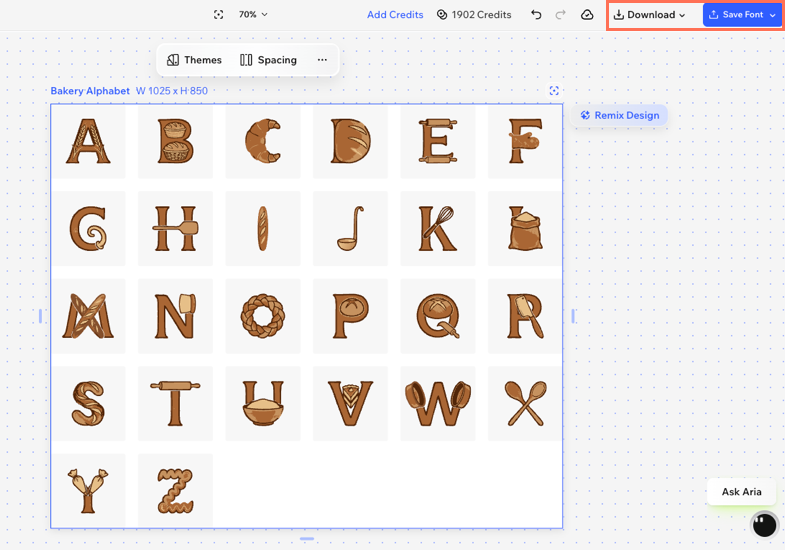The image size is (785, 550).
Task: Open the Themes panel
Action: coord(194,60)
